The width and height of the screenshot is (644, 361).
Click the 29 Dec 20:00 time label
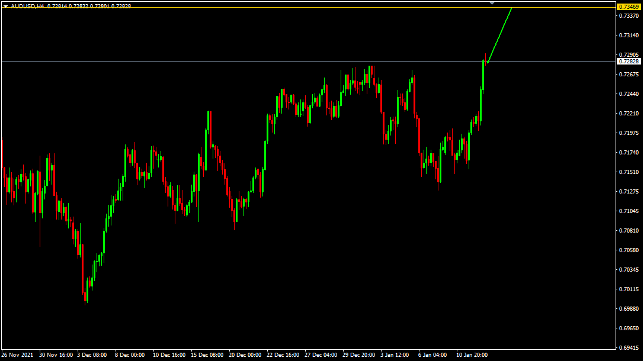click(358, 355)
